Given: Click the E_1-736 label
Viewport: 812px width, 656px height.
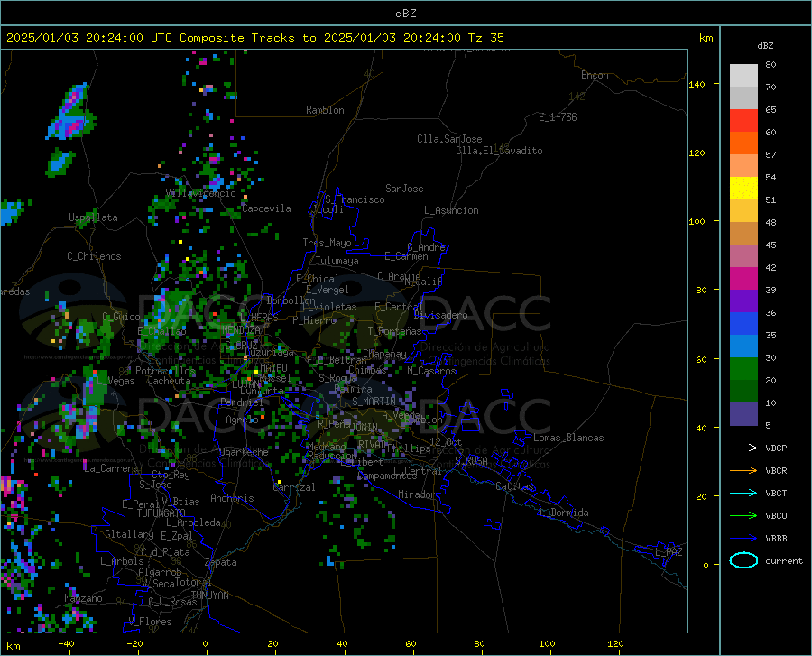Looking at the screenshot, I should (x=558, y=117).
